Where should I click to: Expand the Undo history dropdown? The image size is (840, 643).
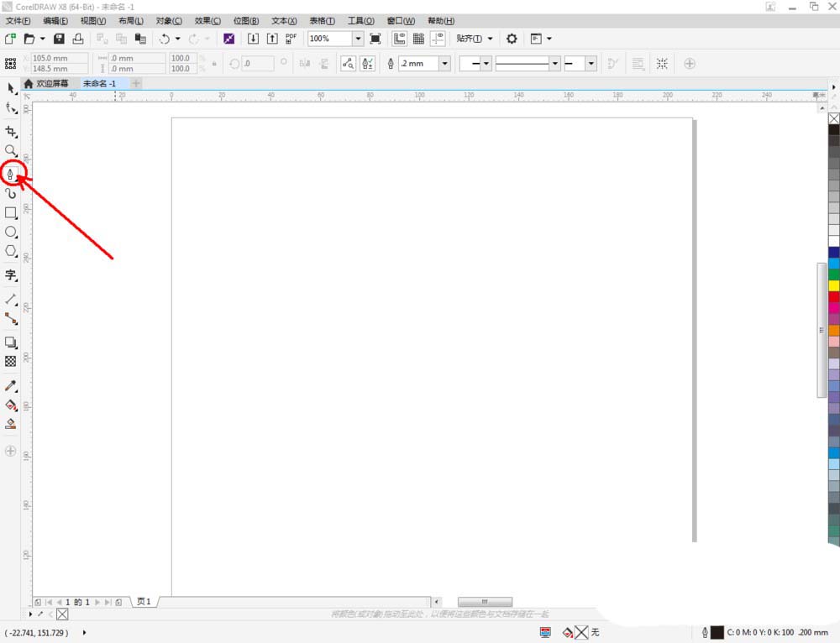(178, 39)
